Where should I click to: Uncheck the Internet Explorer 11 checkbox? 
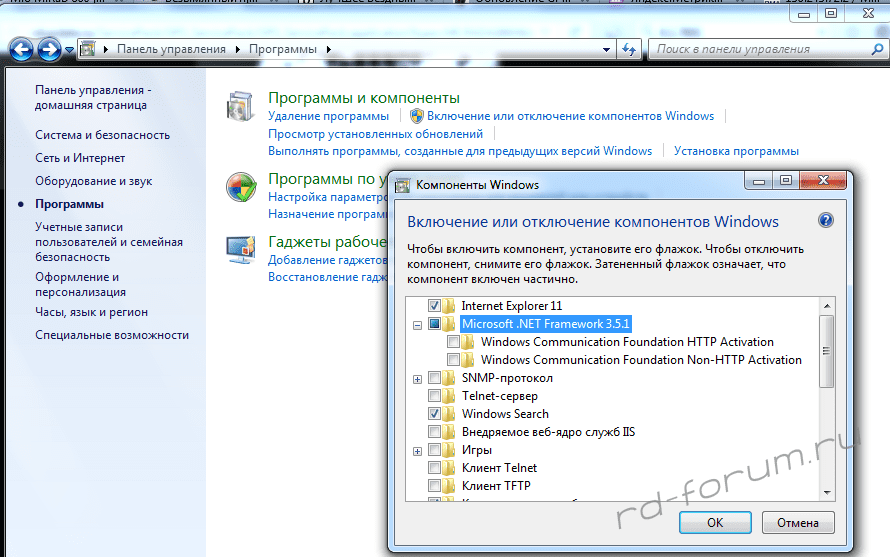434,305
